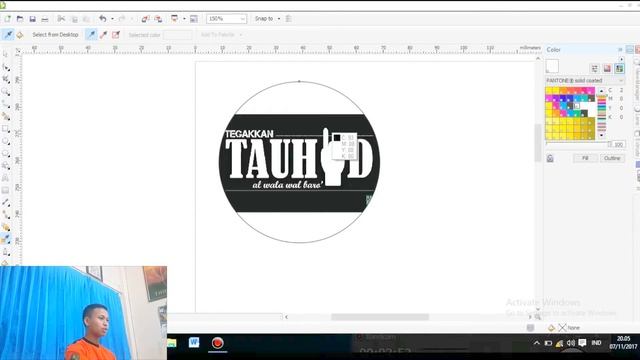640x360 pixels.
Task: Select the Freehand tool in toolbox
Action: [6, 104]
